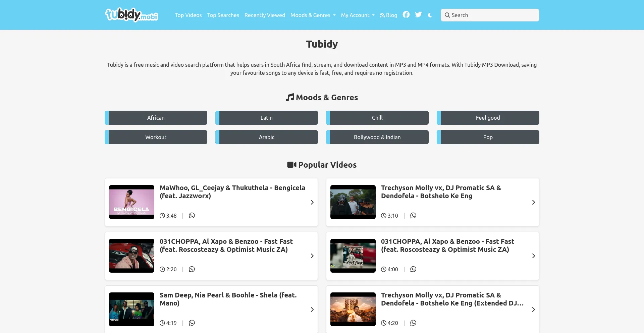The width and height of the screenshot is (644, 333).
Task: Select the Pop genre button
Action: coord(488,137)
